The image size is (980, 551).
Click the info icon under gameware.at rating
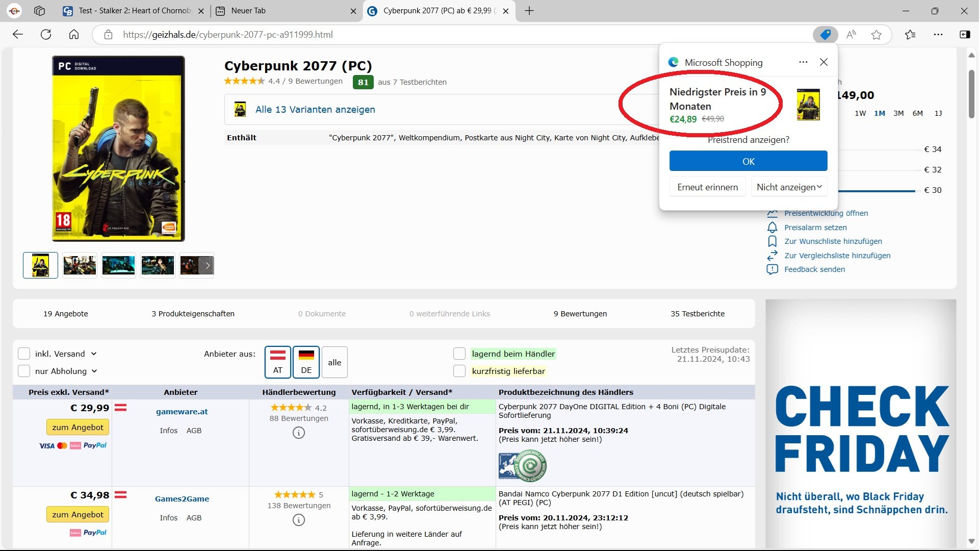click(299, 433)
